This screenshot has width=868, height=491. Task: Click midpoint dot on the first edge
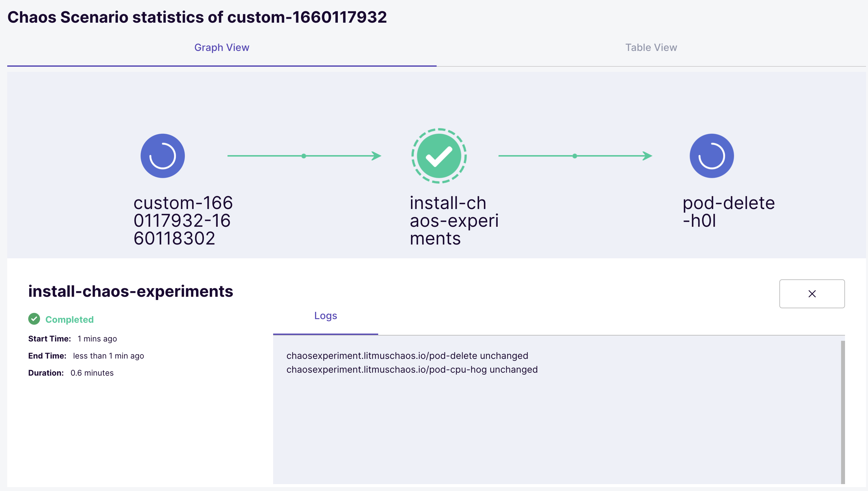pos(304,156)
